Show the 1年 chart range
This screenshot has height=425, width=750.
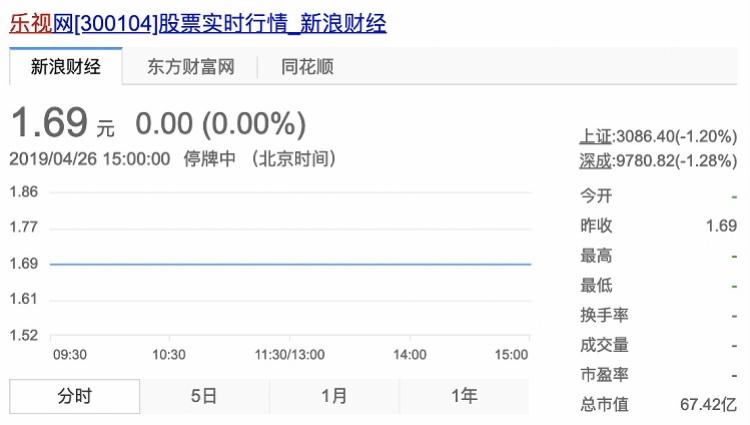pos(464,396)
